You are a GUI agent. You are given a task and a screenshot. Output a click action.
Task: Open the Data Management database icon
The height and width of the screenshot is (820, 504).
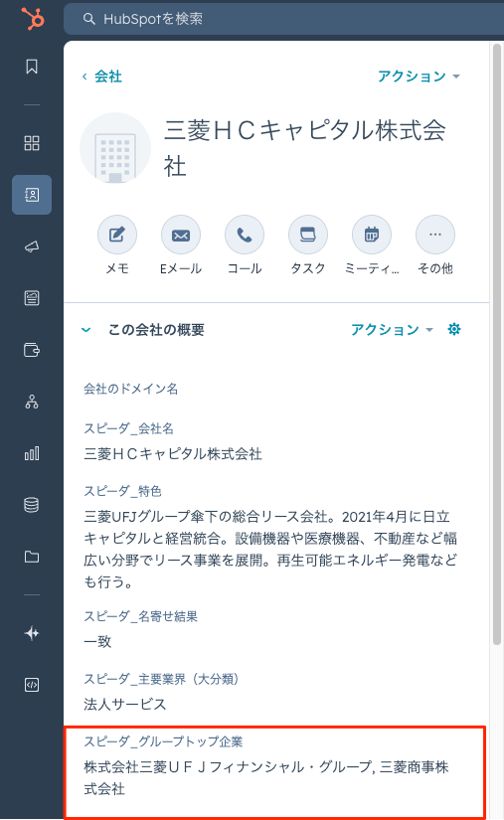[x=32, y=505]
